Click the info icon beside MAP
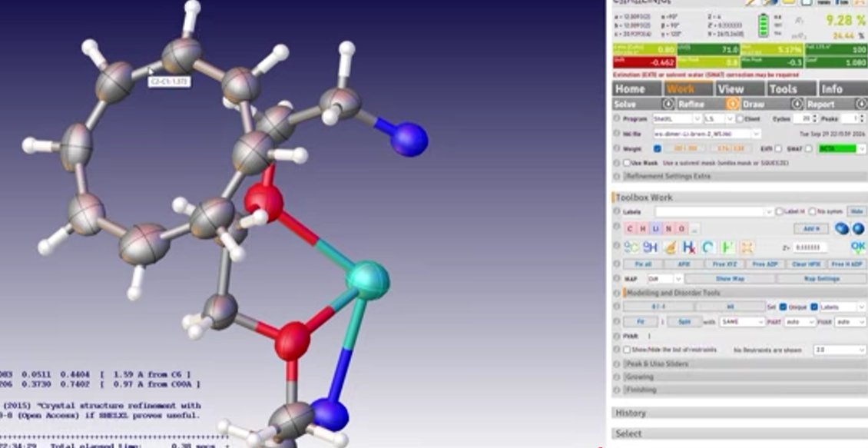The width and height of the screenshot is (868, 448). coord(617,278)
